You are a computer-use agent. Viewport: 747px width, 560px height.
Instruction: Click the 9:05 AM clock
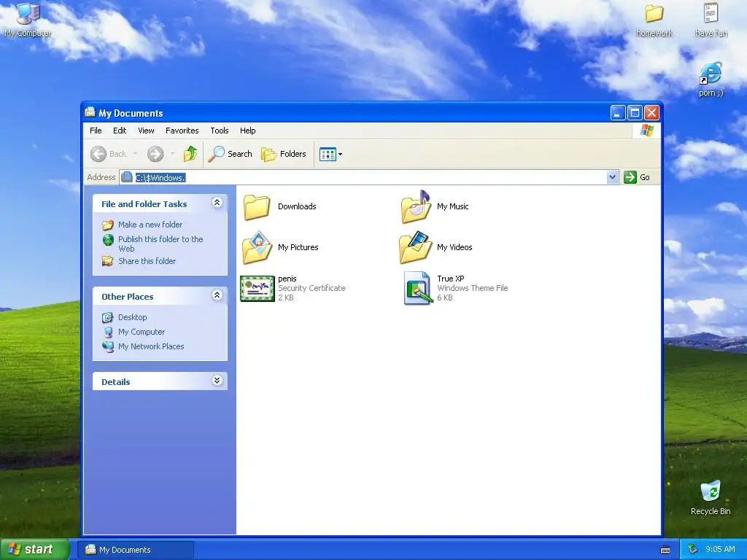(x=720, y=550)
